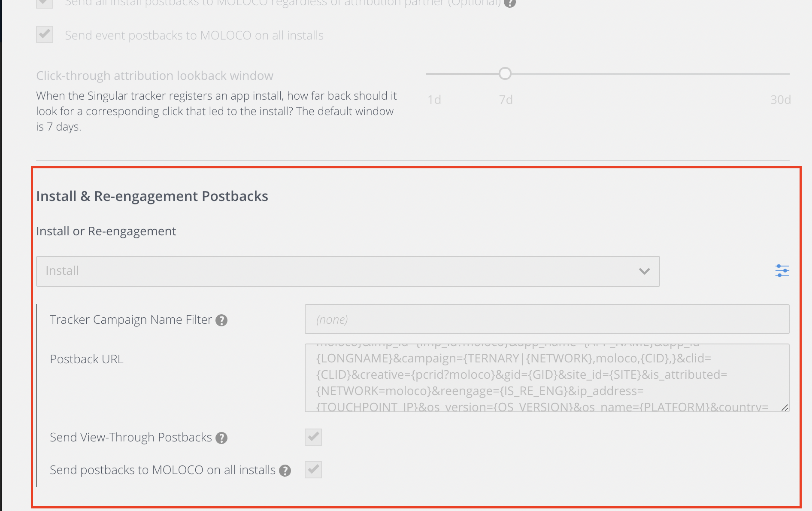This screenshot has height=511, width=812.
Task: Toggle Send postbacks to MOLOCO on all installs
Action: coord(313,470)
